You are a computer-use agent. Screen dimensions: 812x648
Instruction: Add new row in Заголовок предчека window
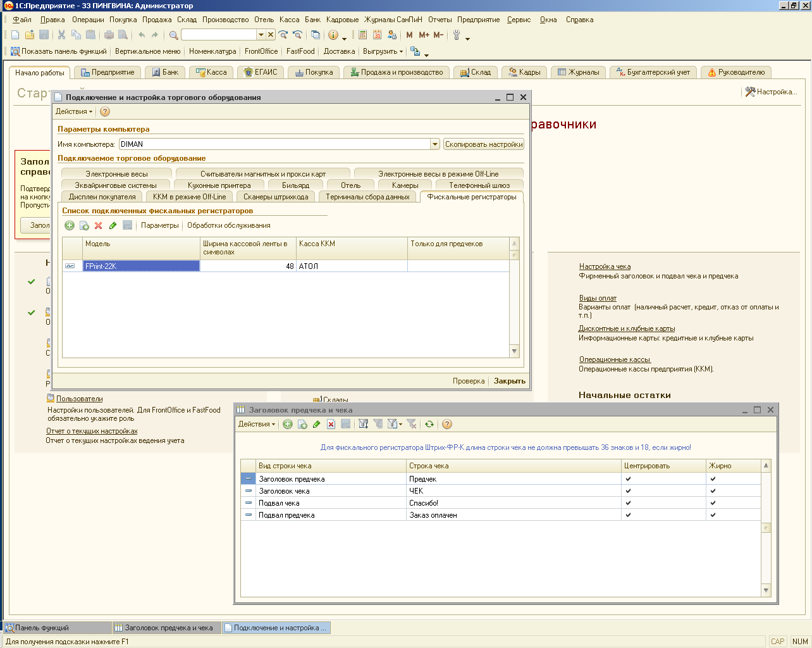point(288,424)
